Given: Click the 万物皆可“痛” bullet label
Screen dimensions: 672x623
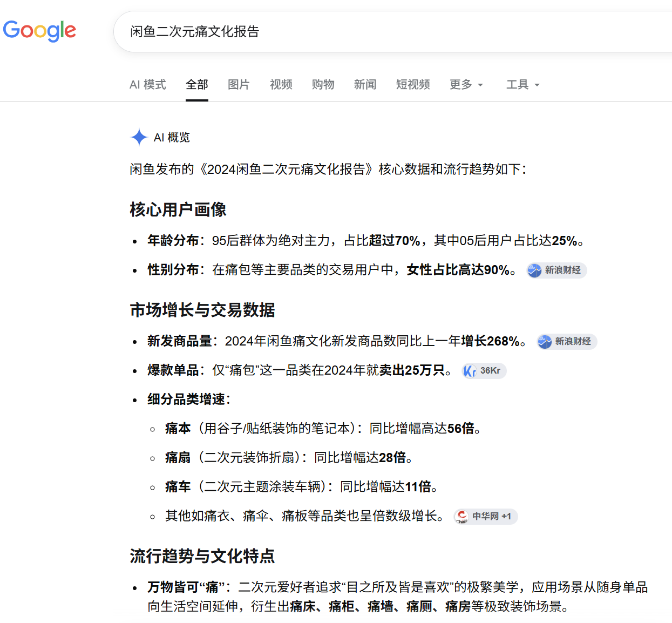Looking at the screenshot, I should click(186, 587).
